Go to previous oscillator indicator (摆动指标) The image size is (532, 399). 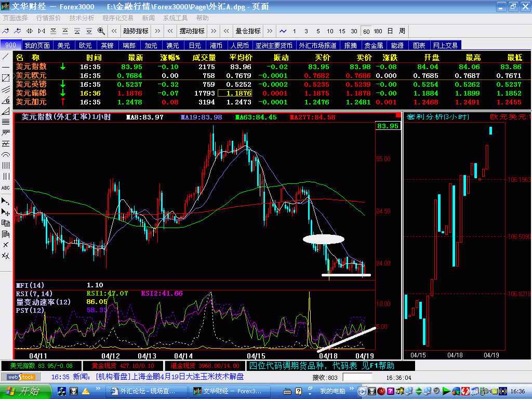click(170, 31)
